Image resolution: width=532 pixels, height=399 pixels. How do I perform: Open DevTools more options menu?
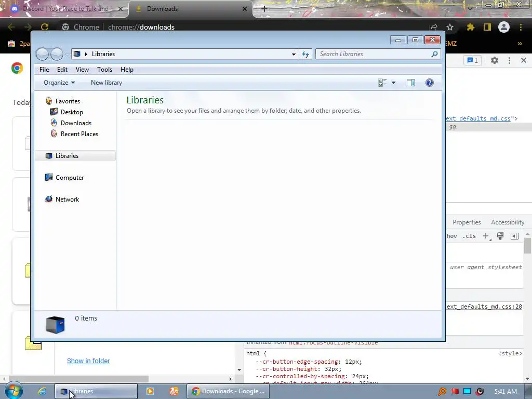pyautogui.click(x=509, y=60)
